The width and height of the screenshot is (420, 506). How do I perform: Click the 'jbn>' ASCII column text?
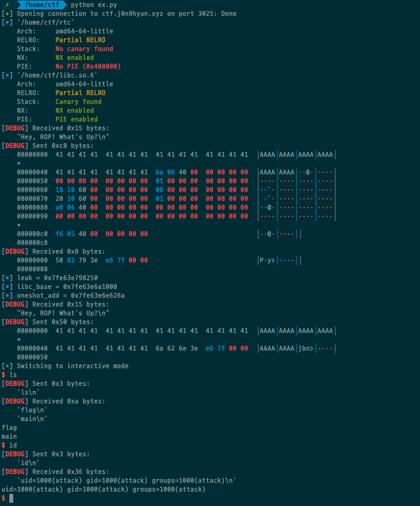point(306,349)
